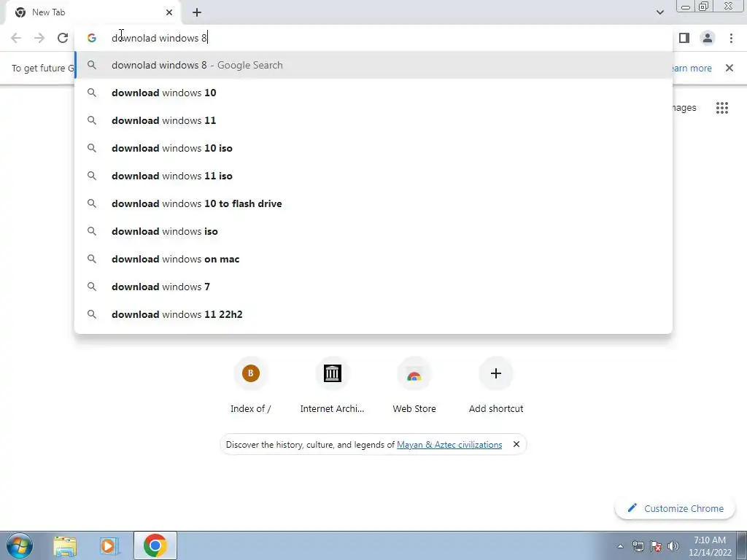Screen dimensions: 747x560
Task: Click the Customize Chrome button
Action: (x=676, y=508)
